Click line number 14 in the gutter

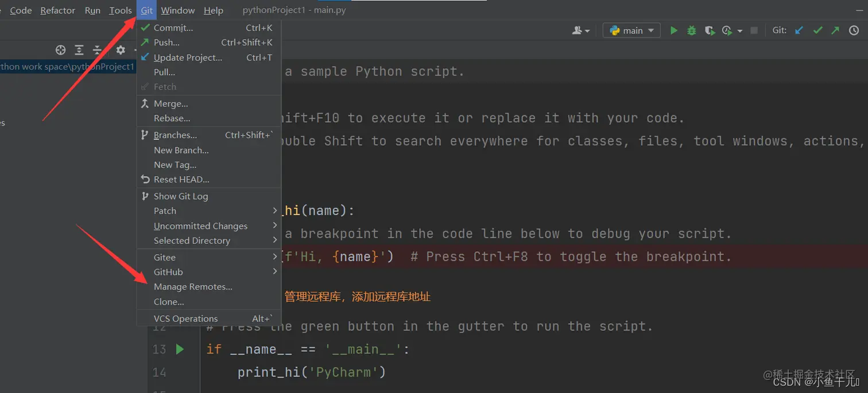point(159,372)
